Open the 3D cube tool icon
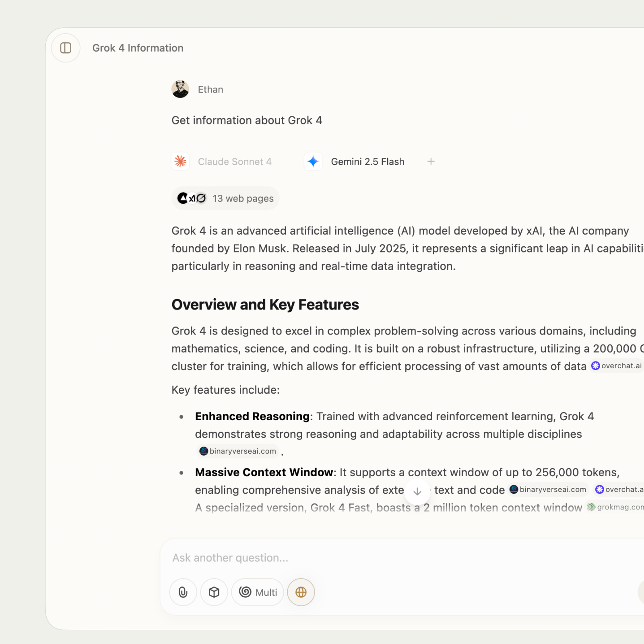 coord(214,592)
